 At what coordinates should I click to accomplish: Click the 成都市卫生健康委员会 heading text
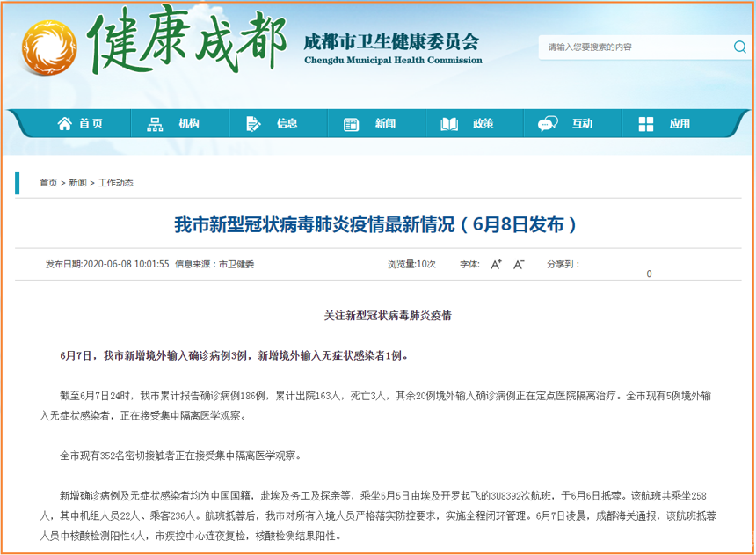391,42
